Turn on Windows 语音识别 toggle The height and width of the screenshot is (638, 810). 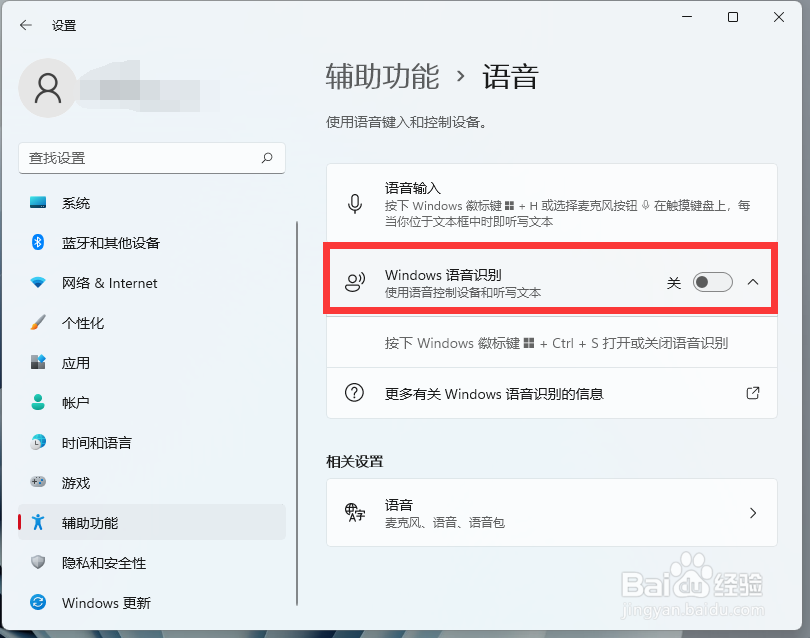713,282
